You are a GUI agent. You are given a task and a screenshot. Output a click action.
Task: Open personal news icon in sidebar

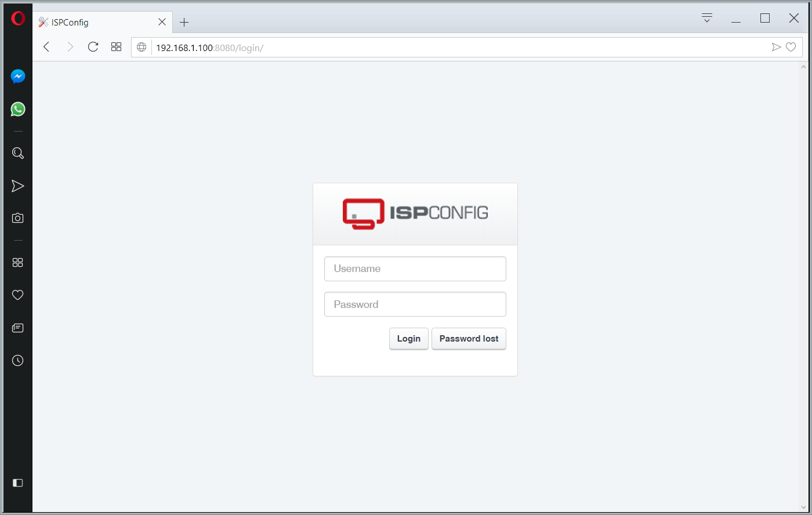point(18,328)
